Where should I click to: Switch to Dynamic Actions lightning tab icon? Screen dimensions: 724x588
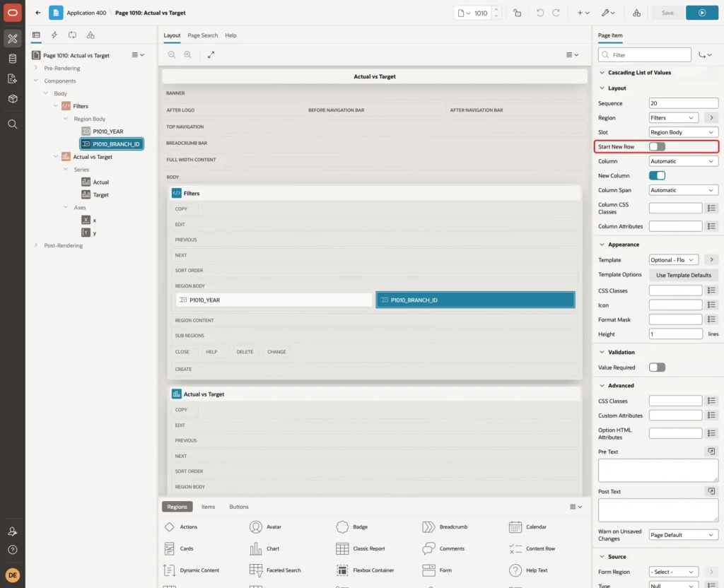[54, 35]
